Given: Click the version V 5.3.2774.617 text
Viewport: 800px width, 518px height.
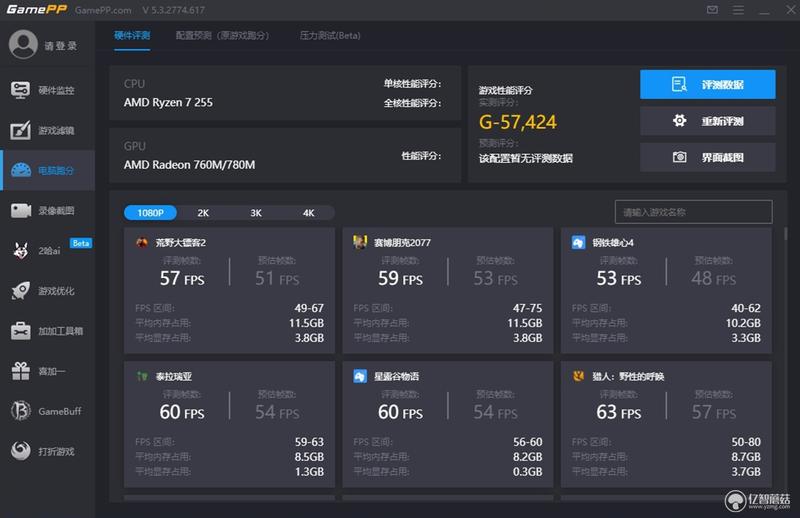Looking at the screenshot, I should [x=173, y=10].
